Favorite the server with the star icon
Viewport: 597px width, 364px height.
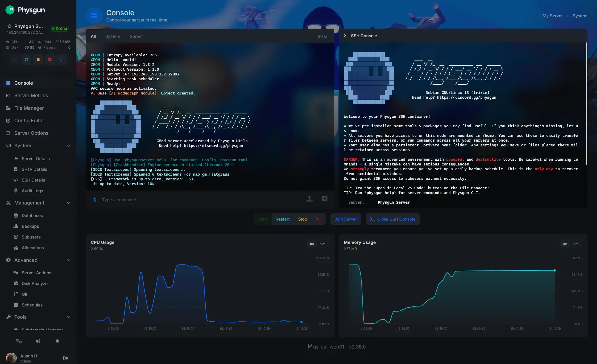(9, 26)
